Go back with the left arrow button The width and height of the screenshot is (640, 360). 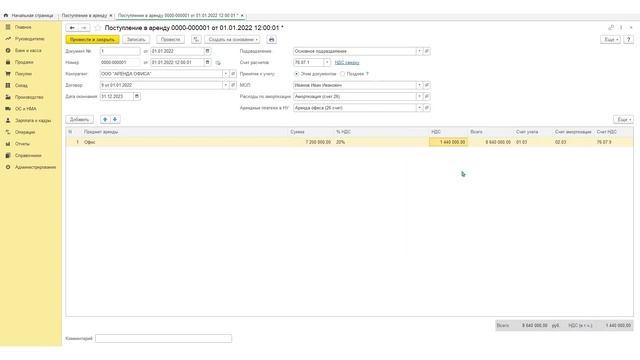72,28
